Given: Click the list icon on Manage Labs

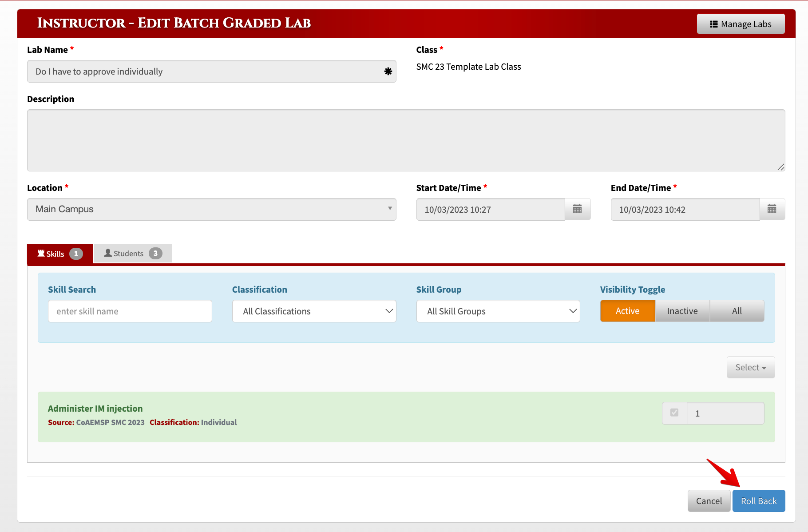Looking at the screenshot, I should (714, 24).
